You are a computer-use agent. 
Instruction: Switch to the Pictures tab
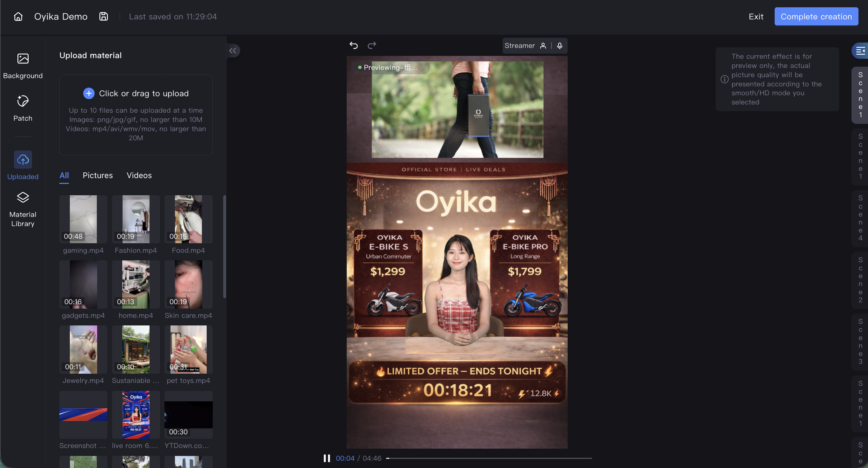click(x=98, y=176)
